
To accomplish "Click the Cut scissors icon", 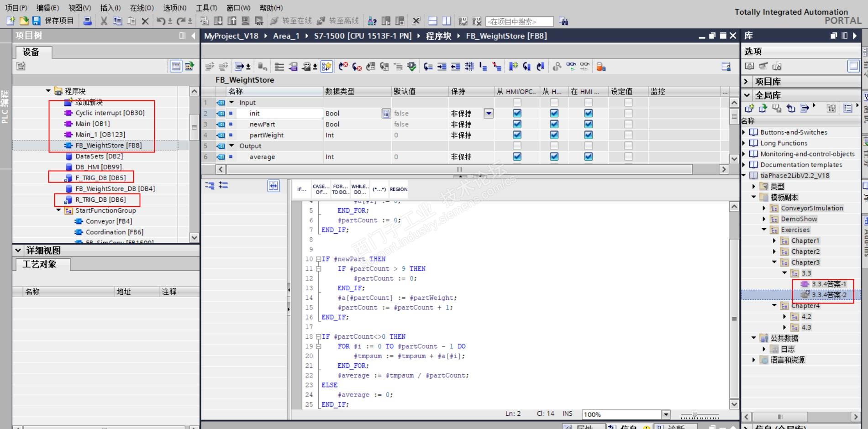I will tap(104, 21).
